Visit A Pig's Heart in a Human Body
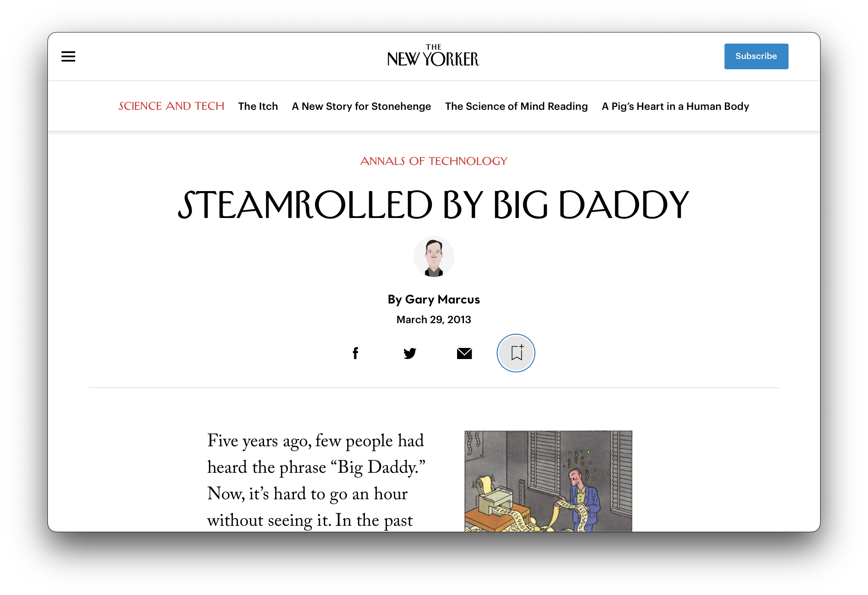 (x=675, y=106)
